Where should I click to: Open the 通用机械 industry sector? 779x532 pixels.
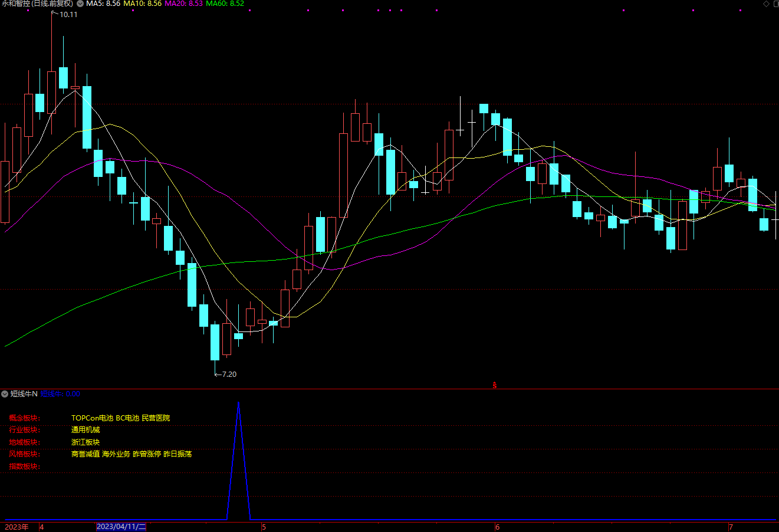(x=86, y=430)
